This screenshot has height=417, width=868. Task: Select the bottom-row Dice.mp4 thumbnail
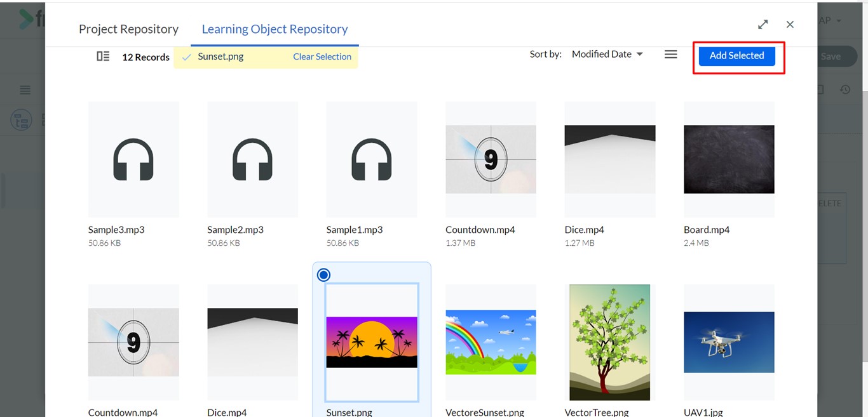point(252,342)
